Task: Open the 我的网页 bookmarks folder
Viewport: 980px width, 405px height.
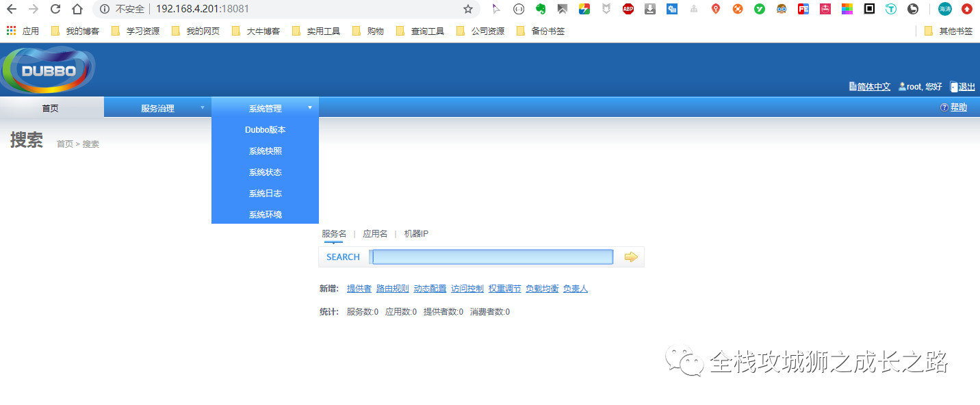Action: pos(196,31)
